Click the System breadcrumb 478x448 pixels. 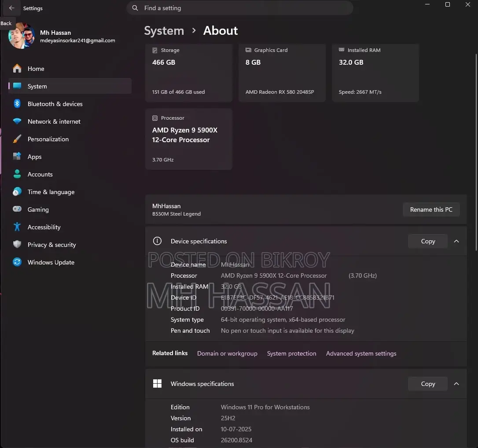pyautogui.click(x=164, y=30)
